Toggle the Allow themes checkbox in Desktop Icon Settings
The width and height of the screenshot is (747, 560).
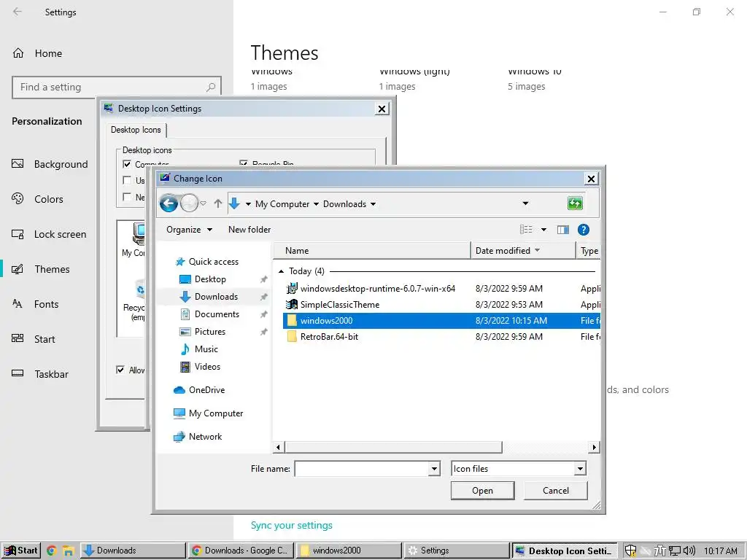point(120,370)
